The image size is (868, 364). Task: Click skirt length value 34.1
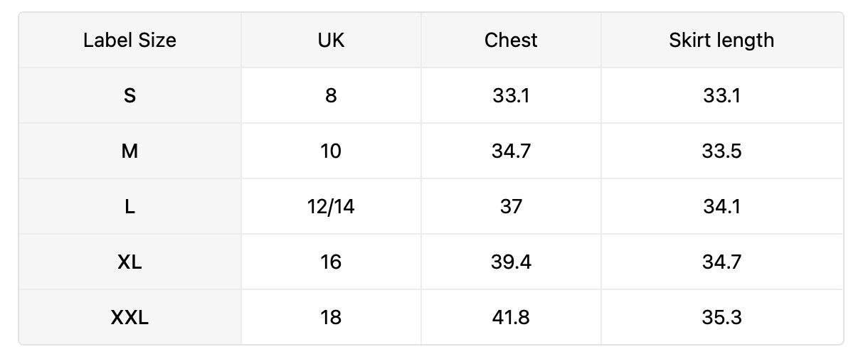(721, 206)
